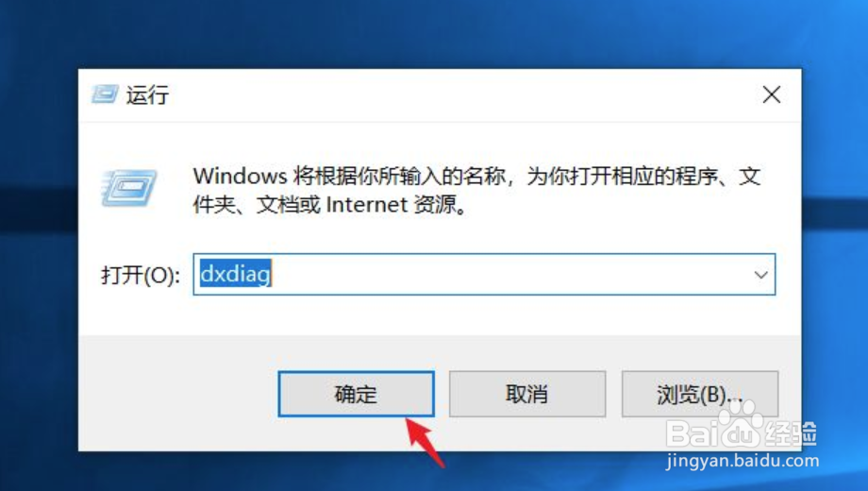Screen dimensions: 868x491
Task: Click the small Run icon in title bar
Action: pos(105,94)
